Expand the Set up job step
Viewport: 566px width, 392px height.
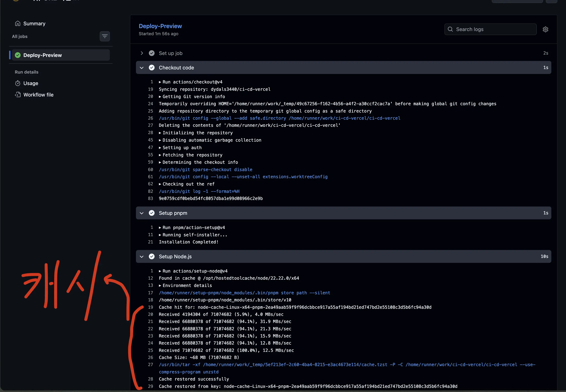click(142, 53)
